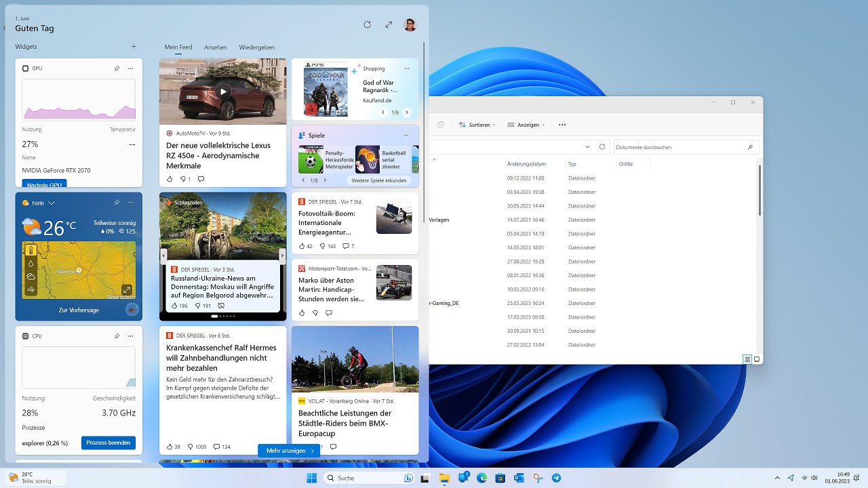Image resolution: width=868 pixels, height=488 pixels.
Task: Select the wind layer on weather map
Action: 31,289
